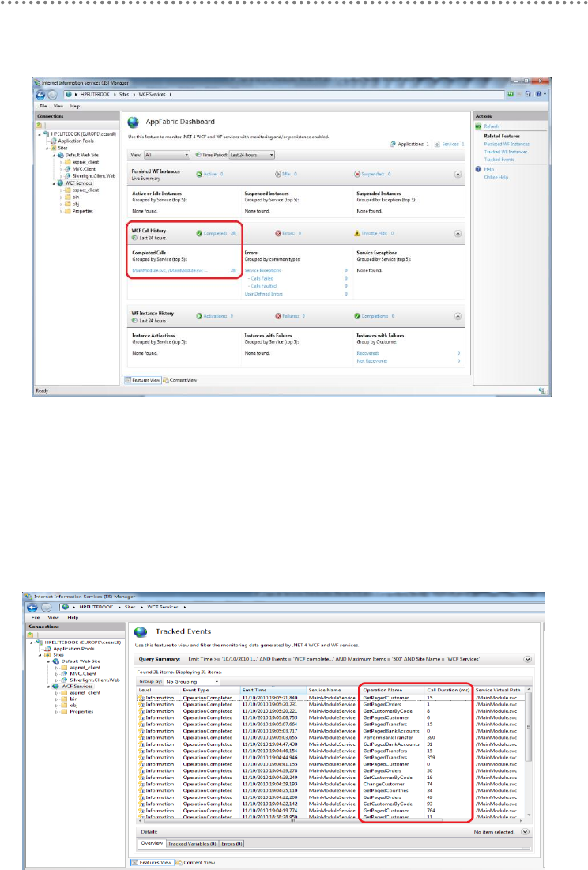Image resolution: width=588 pixels, height=870 pixels.
Task: Click red Suspended icon in Persisted WF Instances
Action: click(x=357, y=174)
